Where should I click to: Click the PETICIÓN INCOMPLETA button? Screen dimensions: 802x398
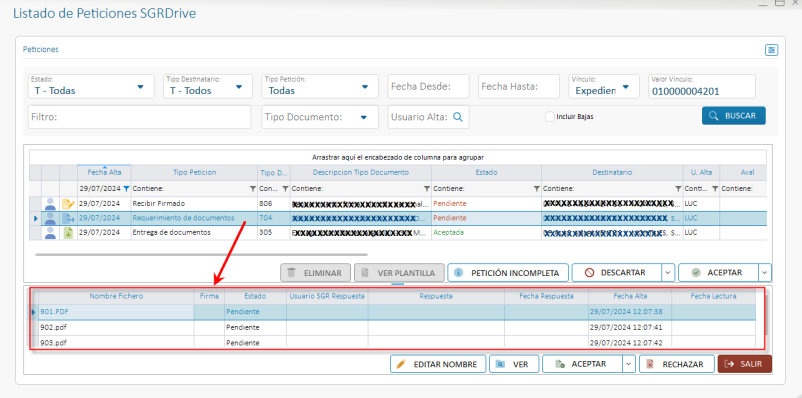click(x=508, y=273)
